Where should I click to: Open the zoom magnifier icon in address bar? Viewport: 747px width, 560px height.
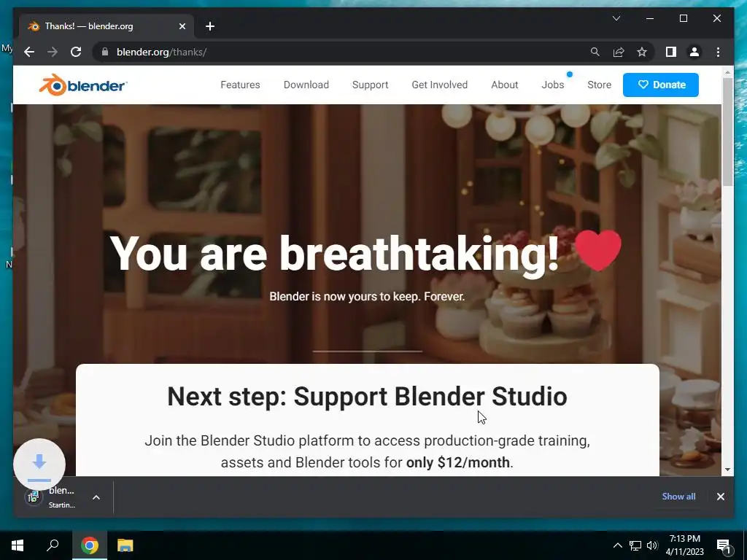[x=595, y=52]
